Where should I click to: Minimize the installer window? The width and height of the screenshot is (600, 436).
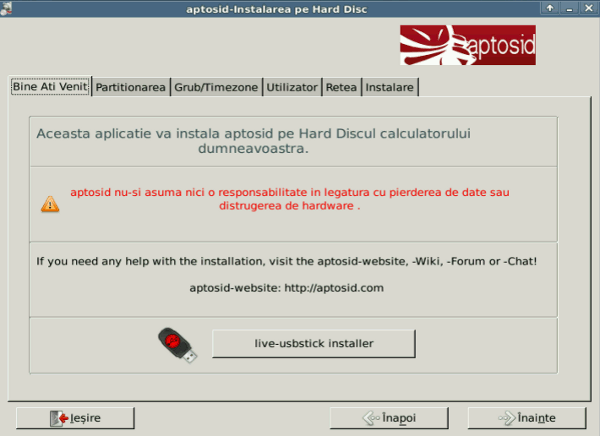(x=569, y=8)
